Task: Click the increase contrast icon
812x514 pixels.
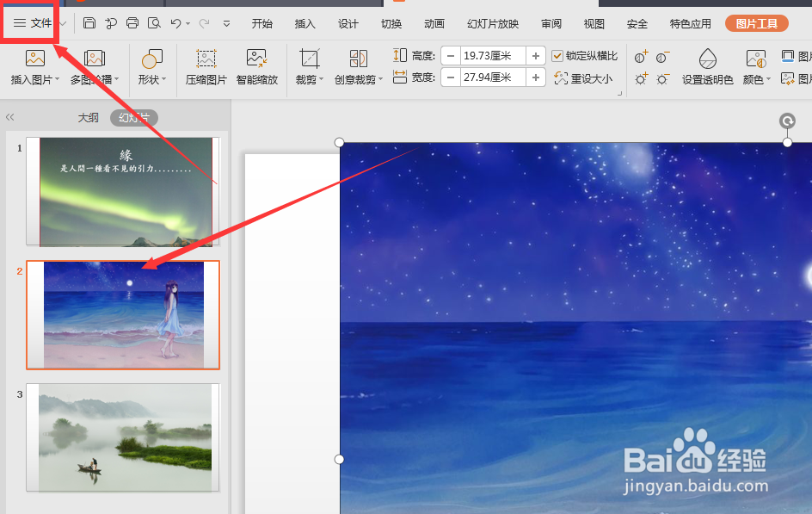Action: tap(641, 57)
